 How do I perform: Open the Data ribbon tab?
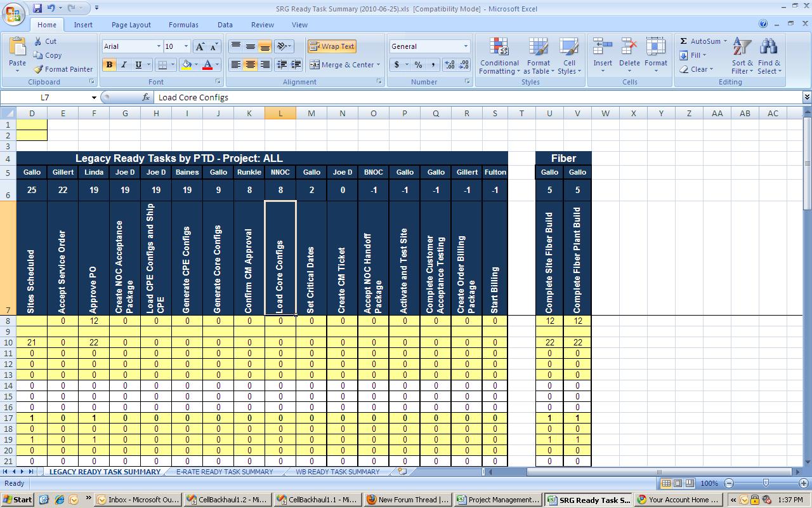[225, 25]
